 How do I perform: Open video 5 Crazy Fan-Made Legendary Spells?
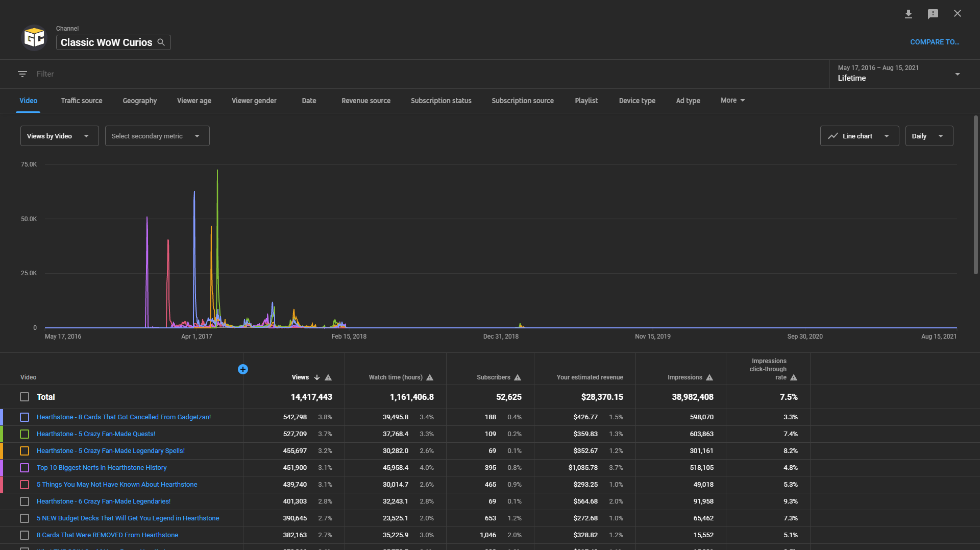111,451
